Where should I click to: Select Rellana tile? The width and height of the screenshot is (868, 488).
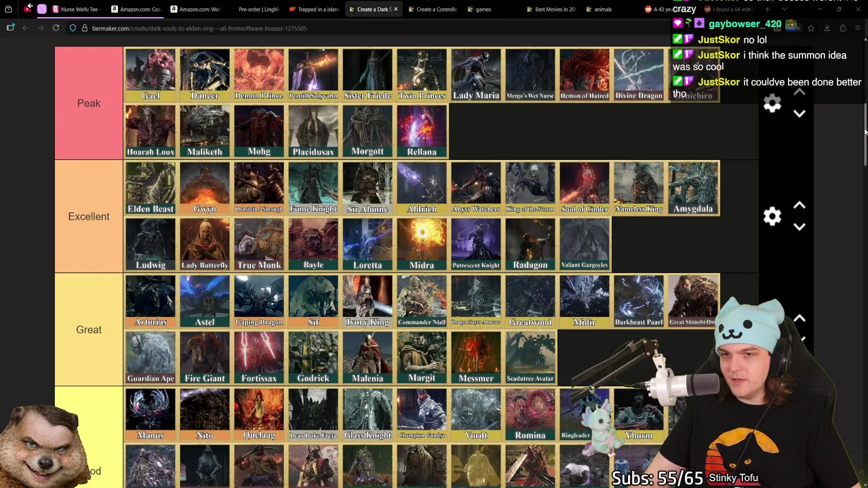coord(422,131)
